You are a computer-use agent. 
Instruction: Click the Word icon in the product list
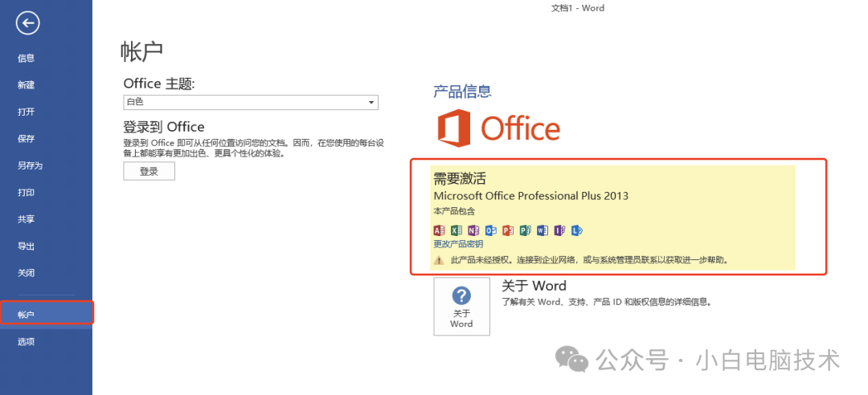542,230
